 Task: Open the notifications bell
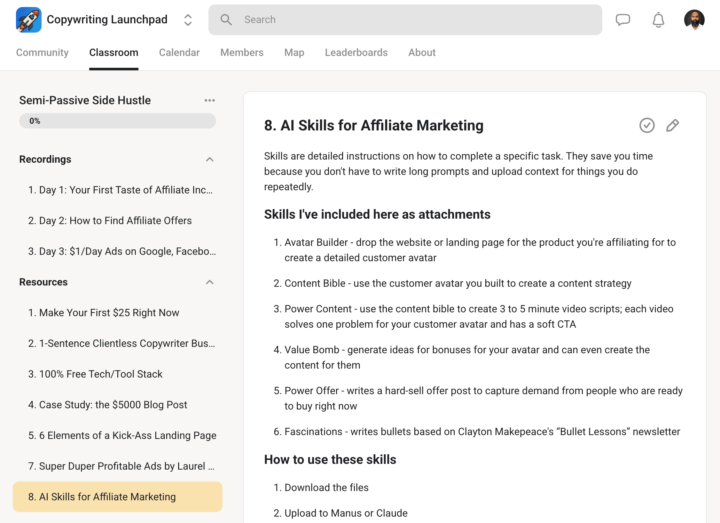click(x=658, y=20)
